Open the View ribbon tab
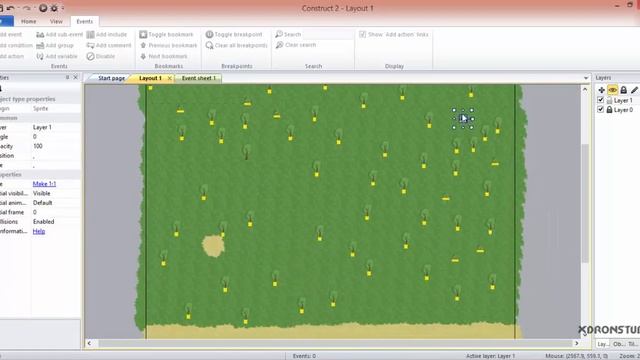Image resolution: width=640 pixels, height=360 pixels. 56,21
